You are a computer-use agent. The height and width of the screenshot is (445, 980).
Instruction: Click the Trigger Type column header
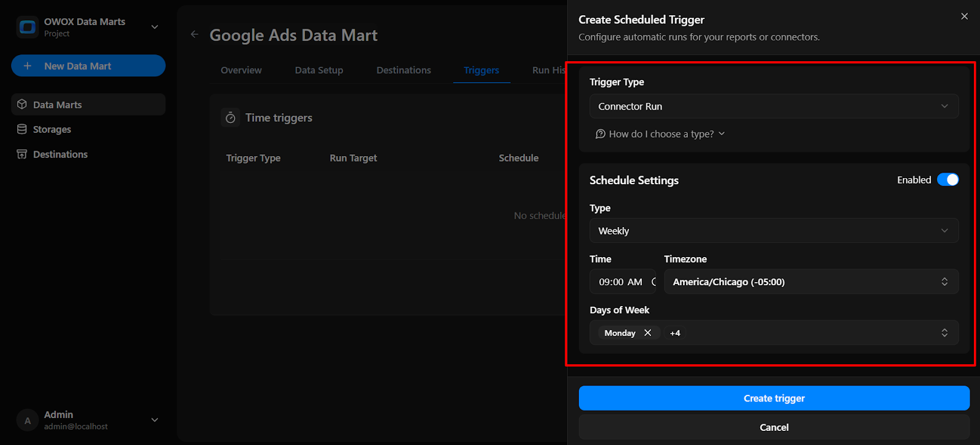tap(253, 158)
